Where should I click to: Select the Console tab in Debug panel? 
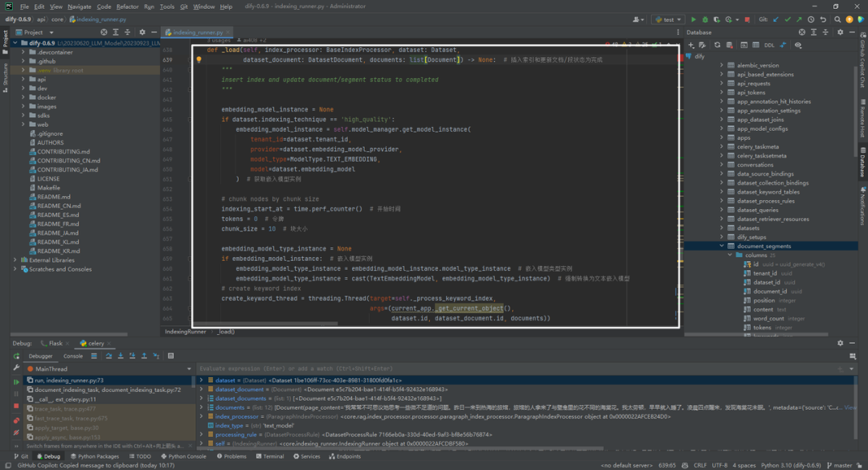coord(73,356)
